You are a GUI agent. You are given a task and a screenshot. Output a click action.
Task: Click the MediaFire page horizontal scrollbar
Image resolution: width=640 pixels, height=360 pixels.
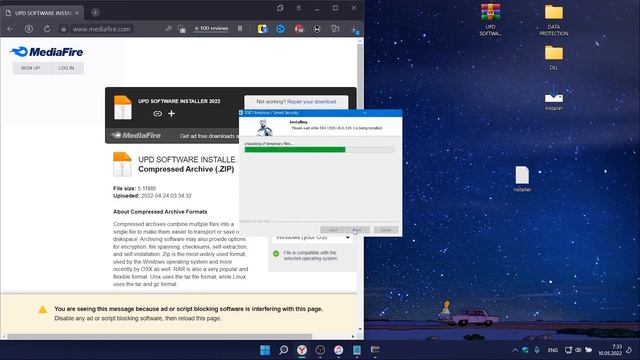click(x=159, y=336)
